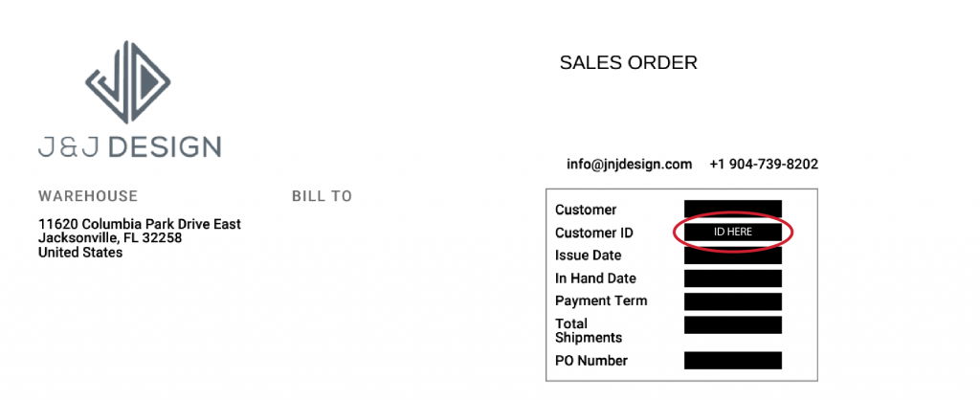Screen dimensions: 980x400
Task: Select the redacted In Hand Date field
Action: click(x=733, y=278)
